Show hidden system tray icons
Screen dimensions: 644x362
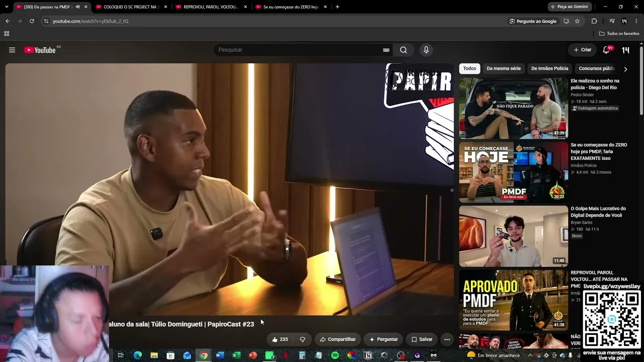tap(530, 355)
